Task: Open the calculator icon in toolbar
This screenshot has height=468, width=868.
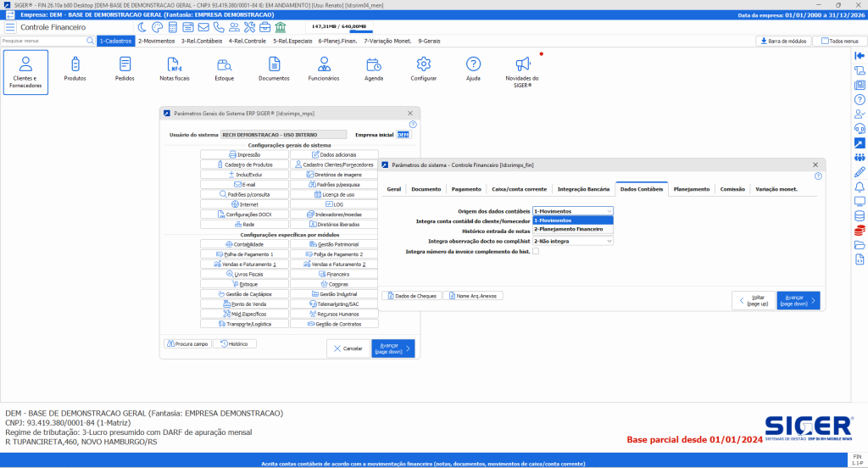Action: [x=173, y=26]
